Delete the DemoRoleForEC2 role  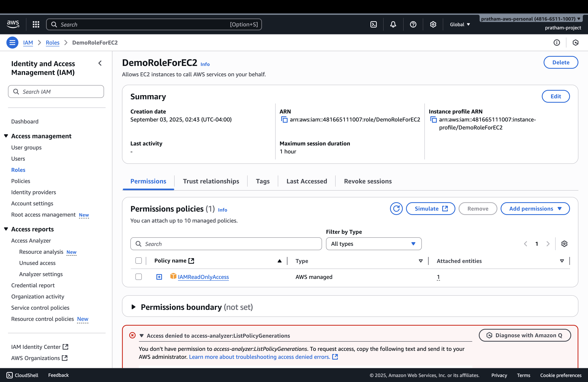click(561, 62)
